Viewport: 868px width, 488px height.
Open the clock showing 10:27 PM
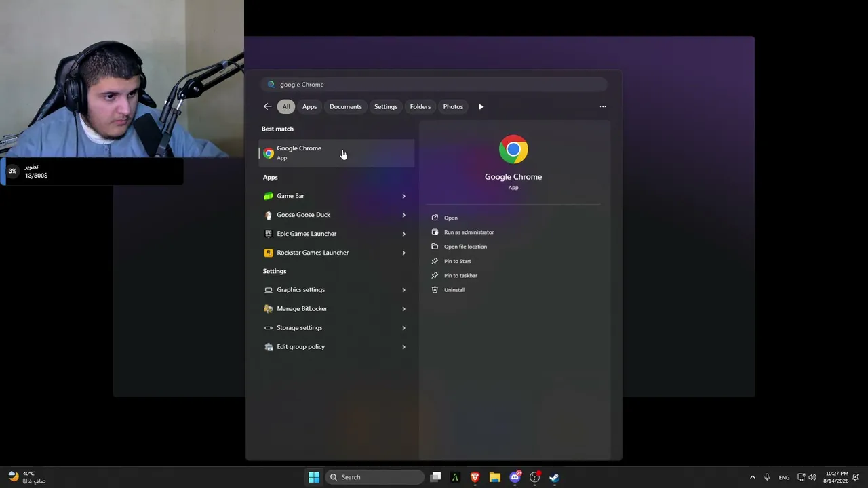pyautogui.click(x=835, y=477)
